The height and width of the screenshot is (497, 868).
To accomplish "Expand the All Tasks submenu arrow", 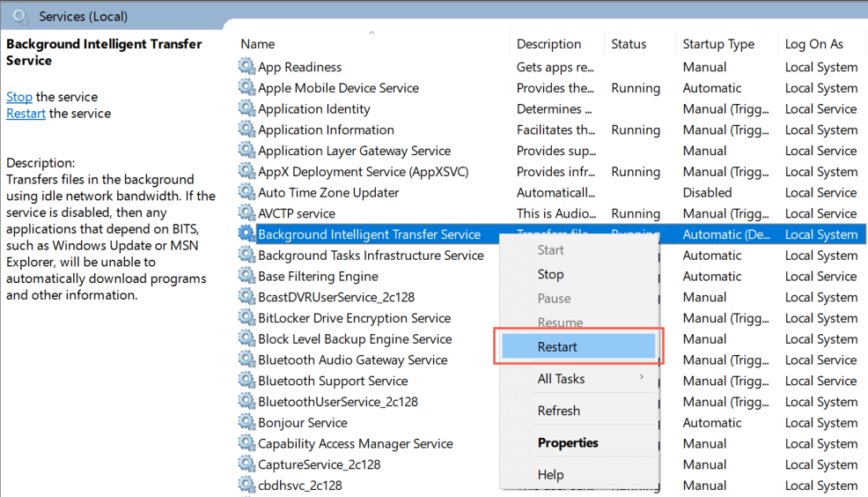I will pyautogui.click(x=642, y=378).
